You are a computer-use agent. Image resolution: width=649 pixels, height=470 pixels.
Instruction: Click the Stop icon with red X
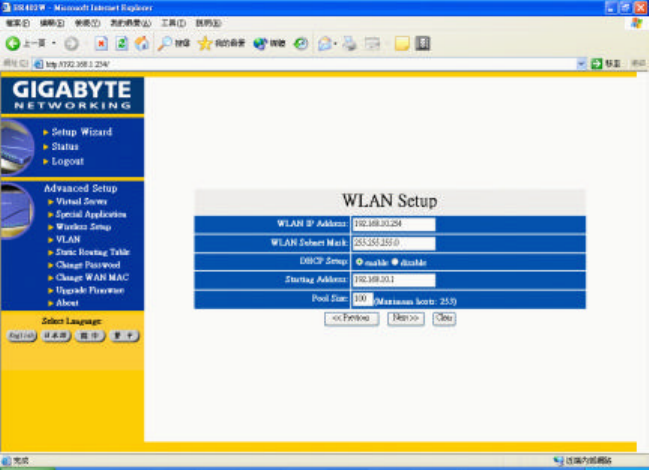101,43
